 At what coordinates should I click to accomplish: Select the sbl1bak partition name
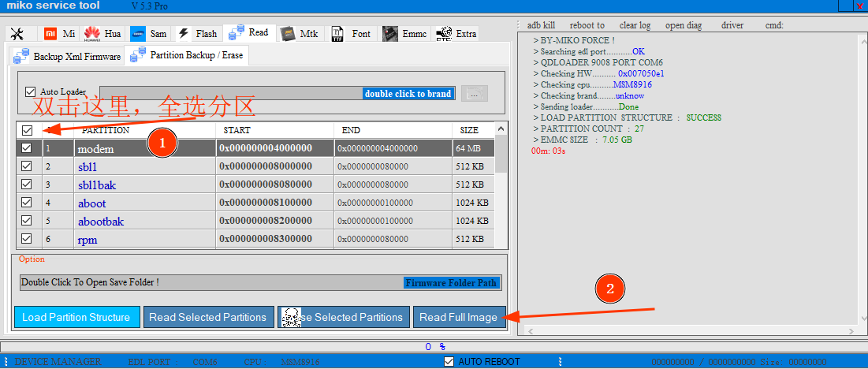pyautogui.click(x=96, y=184)
